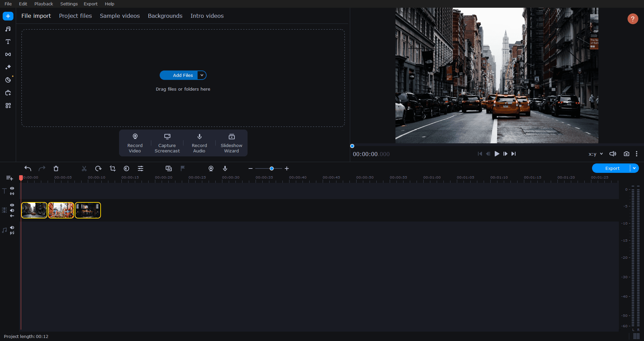Expand the Add Files dropdown arrow

201,75
